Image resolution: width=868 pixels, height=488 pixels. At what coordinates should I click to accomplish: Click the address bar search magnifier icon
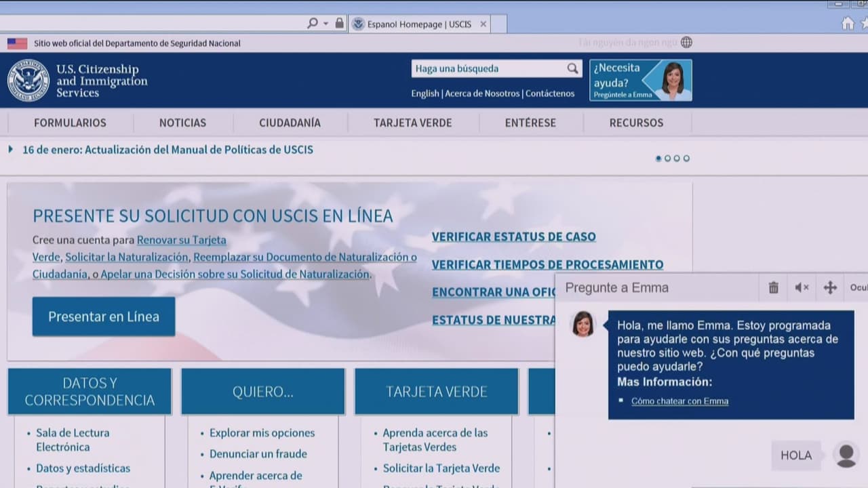click(312, 24)
